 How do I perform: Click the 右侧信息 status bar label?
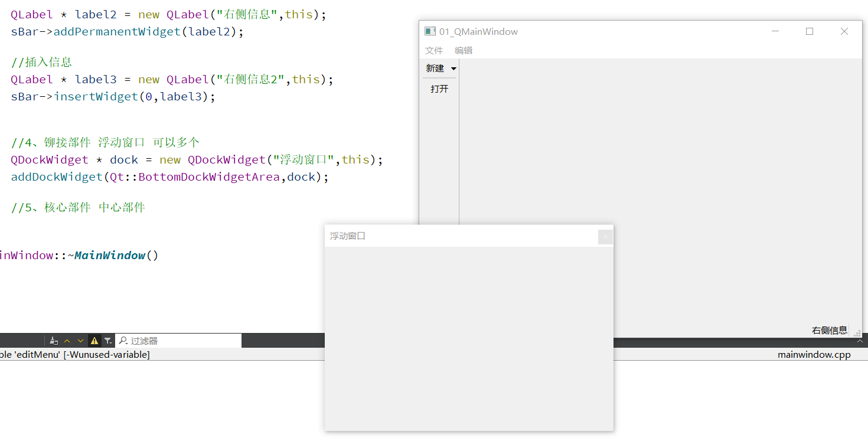829,330
